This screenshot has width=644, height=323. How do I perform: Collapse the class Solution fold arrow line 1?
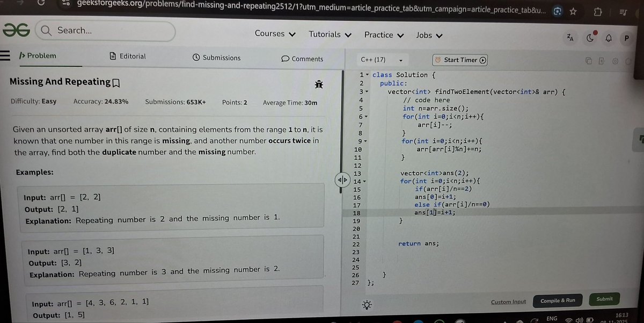coord(368,75)
